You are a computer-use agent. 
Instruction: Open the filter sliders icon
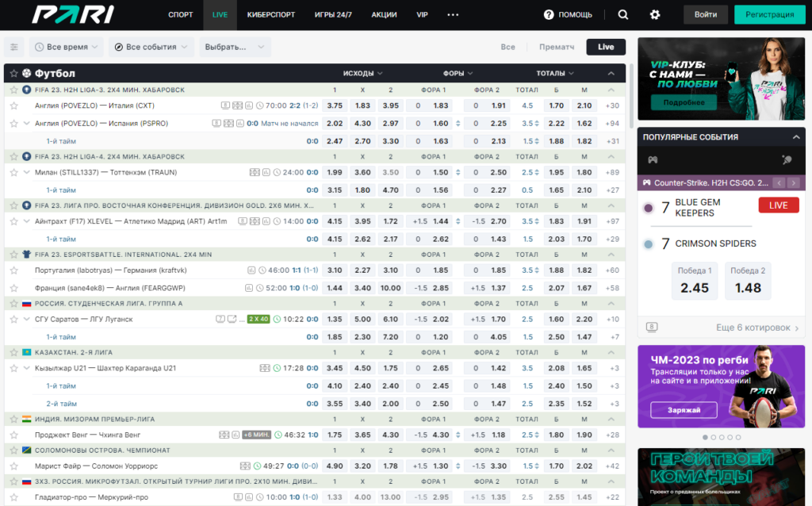(x=14, y=47)
